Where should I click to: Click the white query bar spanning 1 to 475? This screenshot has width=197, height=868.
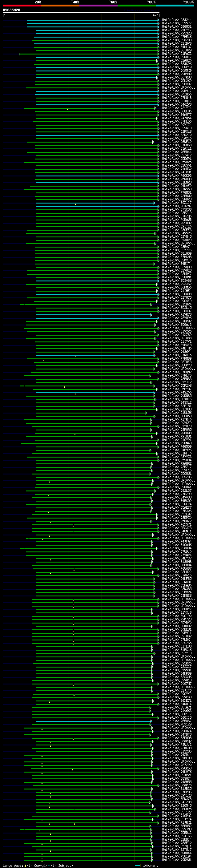[81, 13]
